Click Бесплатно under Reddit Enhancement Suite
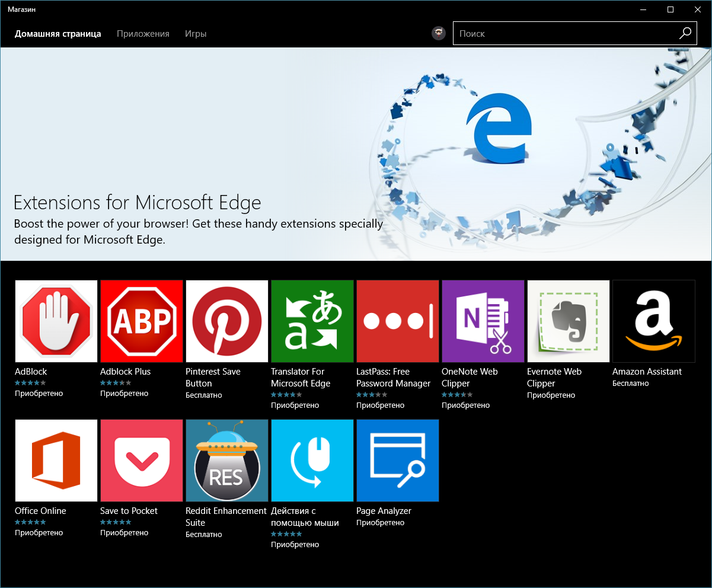The height and width of the screenshot is (588, 712). pyautogui.click(x=204, y=535)
